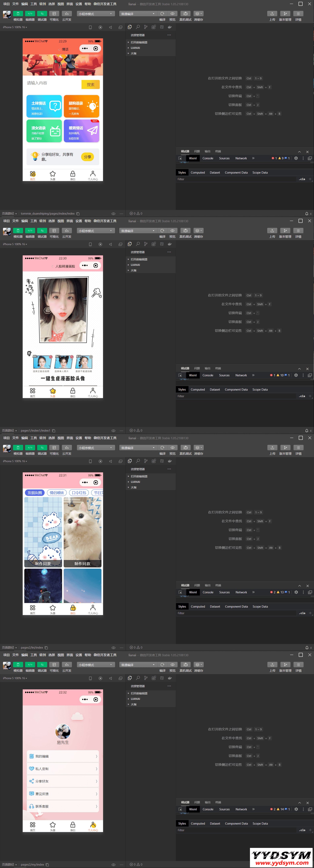Toggle the page-path eye icon beside pages1/index1/index1
This screenshot has width=314, height=868.
click(x=113, y=431)
